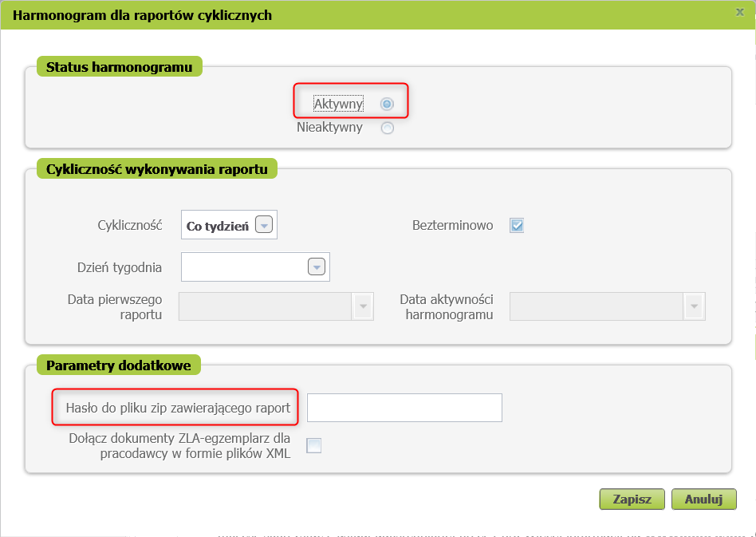Viewport: 756px width, 537px height.
Task: Open the Data aktywności harmonogramu date picker arrow
Action: 694,306
